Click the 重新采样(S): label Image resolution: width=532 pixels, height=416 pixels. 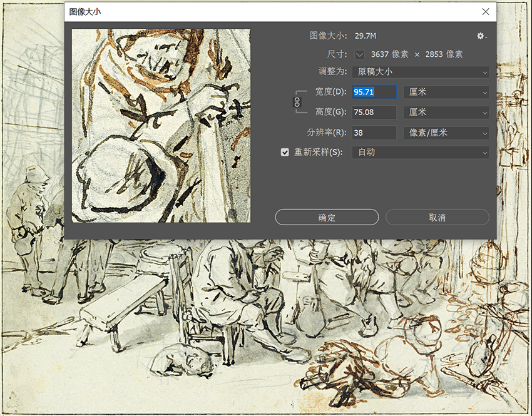pyautogui.click(x=318, y=152)
